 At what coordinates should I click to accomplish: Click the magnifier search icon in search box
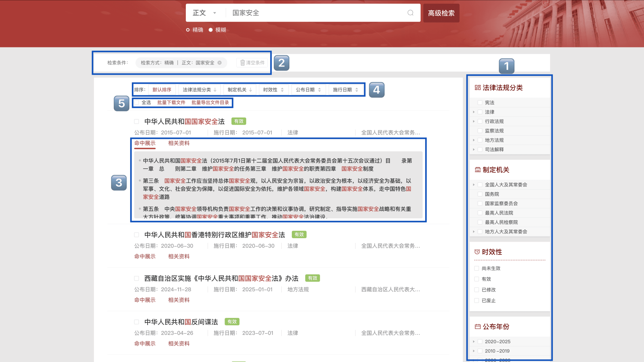410,13
